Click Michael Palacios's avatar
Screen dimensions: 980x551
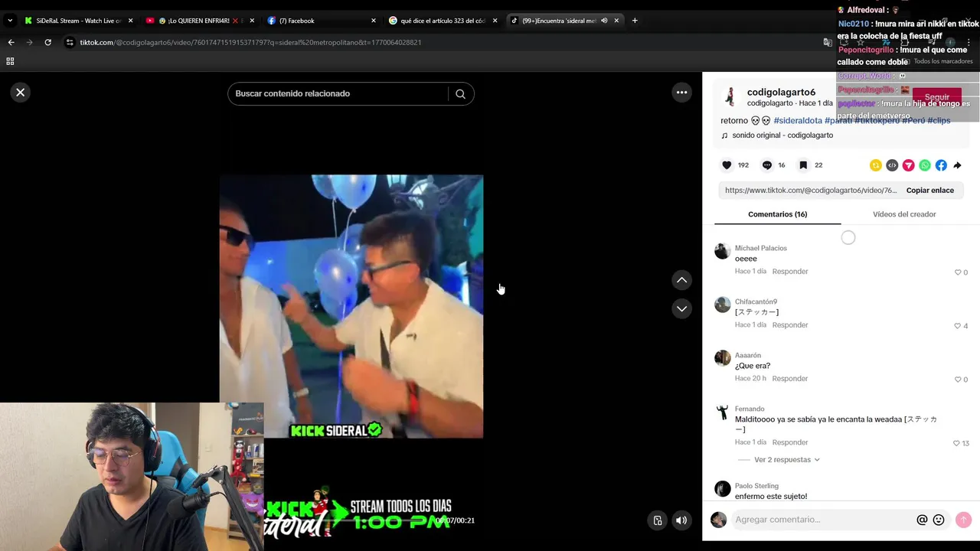tap(722, 252)
